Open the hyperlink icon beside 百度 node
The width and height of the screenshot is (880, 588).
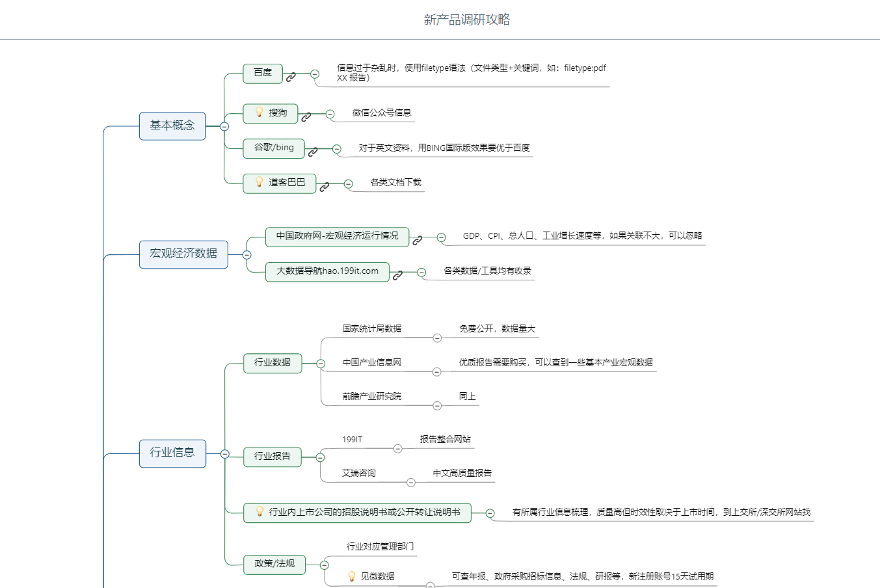291,77
